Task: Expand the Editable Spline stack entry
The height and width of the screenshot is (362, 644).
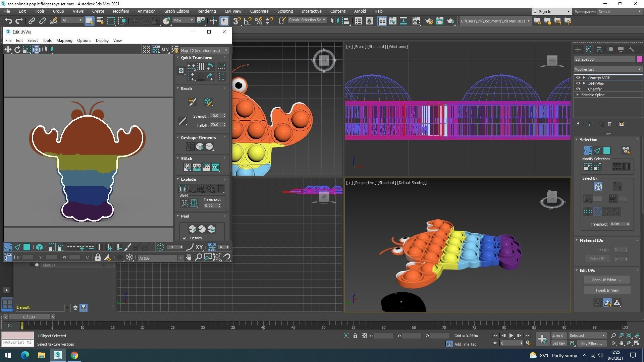Action: point(578,95)
